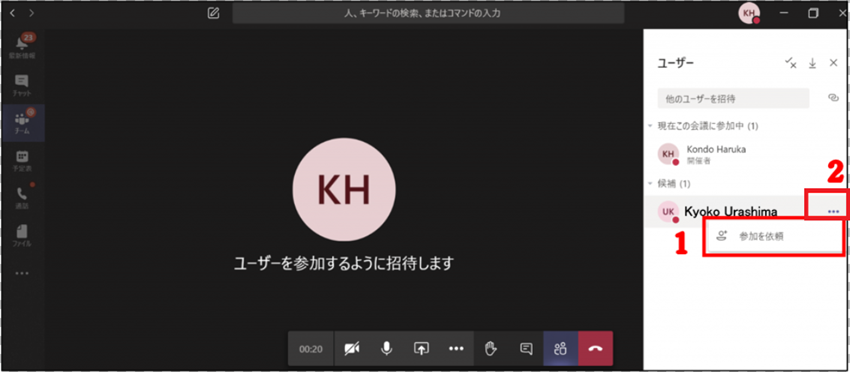Close the ユーザー panel

pos(834,63)
